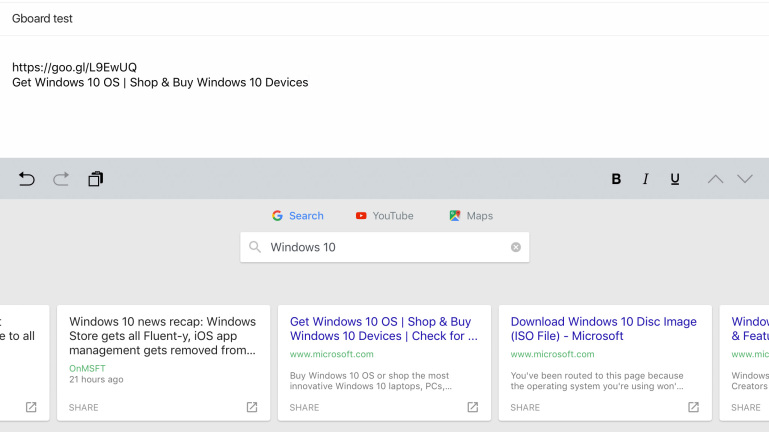Jump to previous field with up chevron

click(x=716, y=179)
